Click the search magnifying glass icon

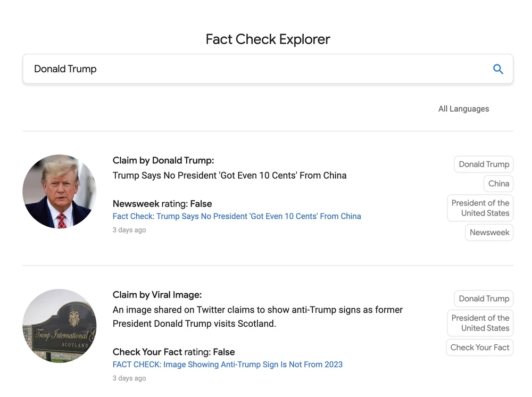[x=498, y=69]
